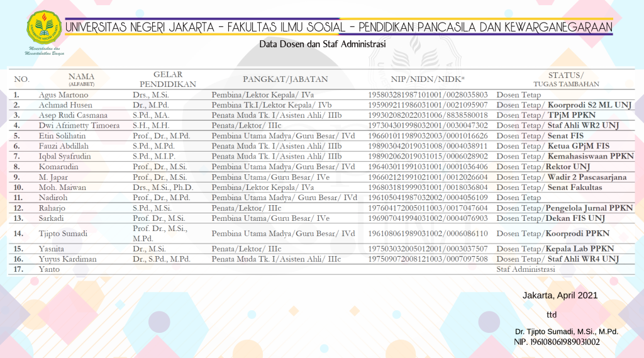Click the motto text under the logo

point(45,51)
